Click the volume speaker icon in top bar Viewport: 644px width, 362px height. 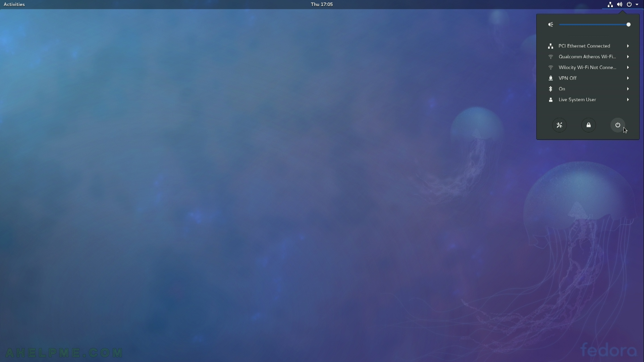(x=620, y=4)
